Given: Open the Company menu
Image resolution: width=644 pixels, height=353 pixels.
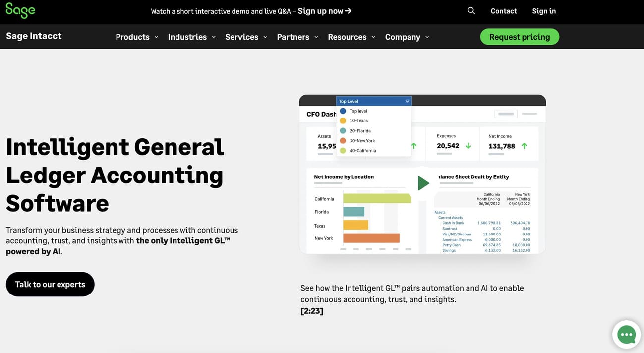Looking at the screenshot, I should pos(403,37).
